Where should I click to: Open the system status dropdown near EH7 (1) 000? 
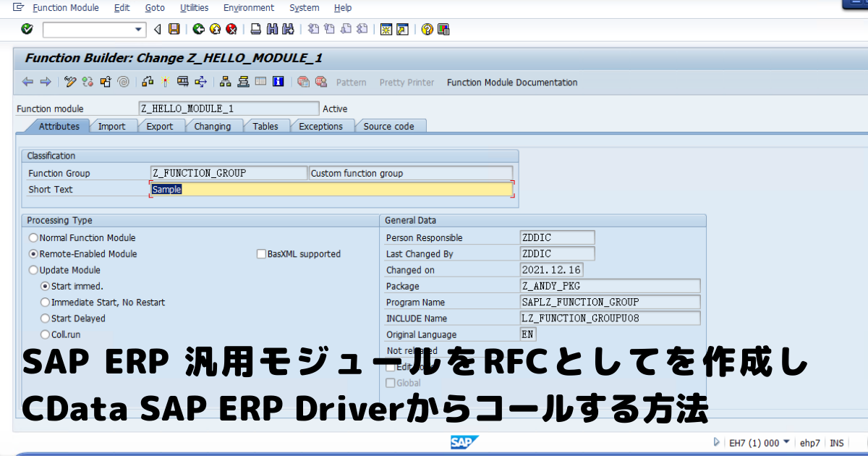(786, 442)
